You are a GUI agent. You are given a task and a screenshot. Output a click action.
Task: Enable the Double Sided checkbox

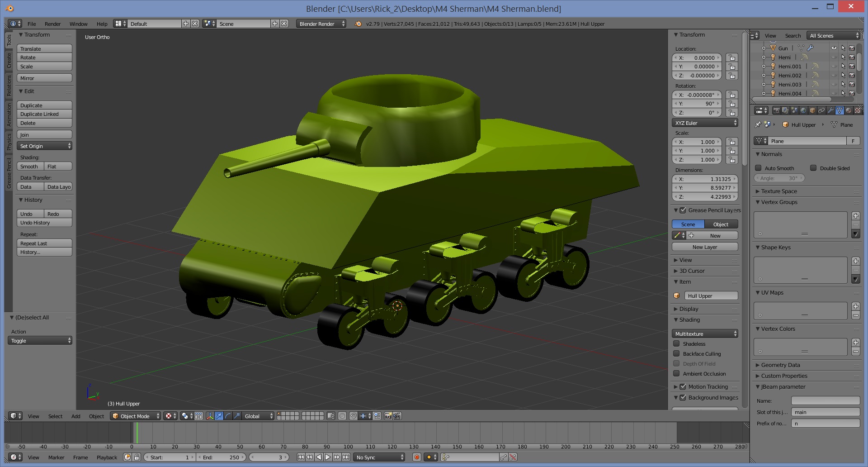pyautogui.click(x=813, y=168)
